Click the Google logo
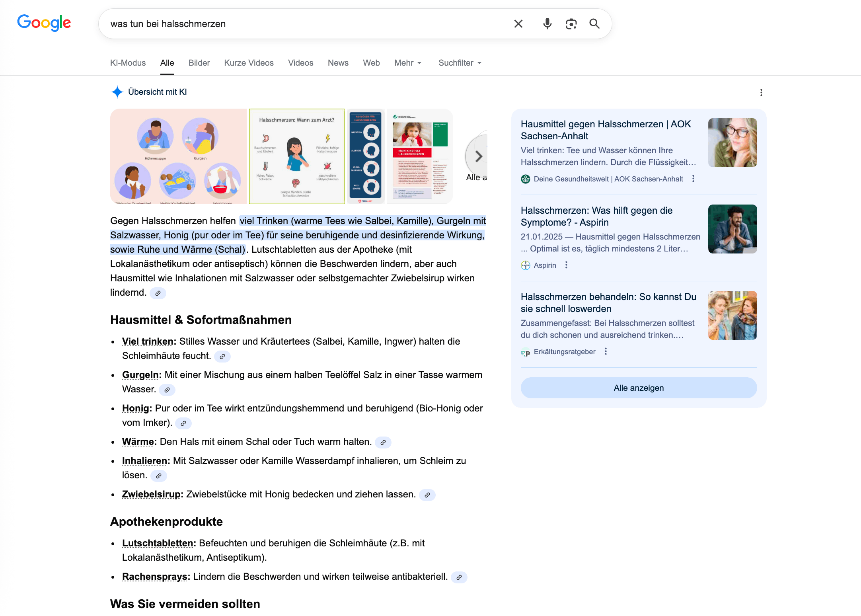The image size is (861, 616). (x=44, y=23)
